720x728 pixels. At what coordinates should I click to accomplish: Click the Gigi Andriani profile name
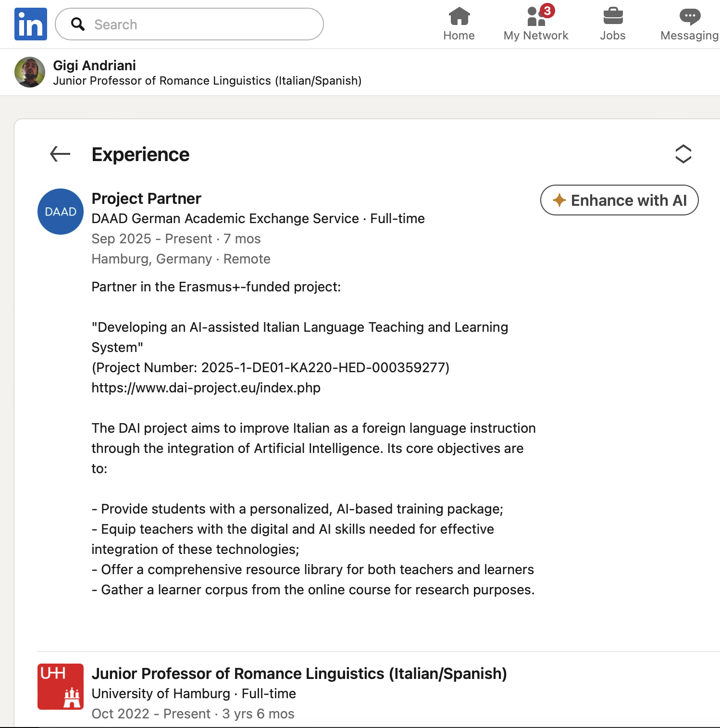(x=94, y=65)
